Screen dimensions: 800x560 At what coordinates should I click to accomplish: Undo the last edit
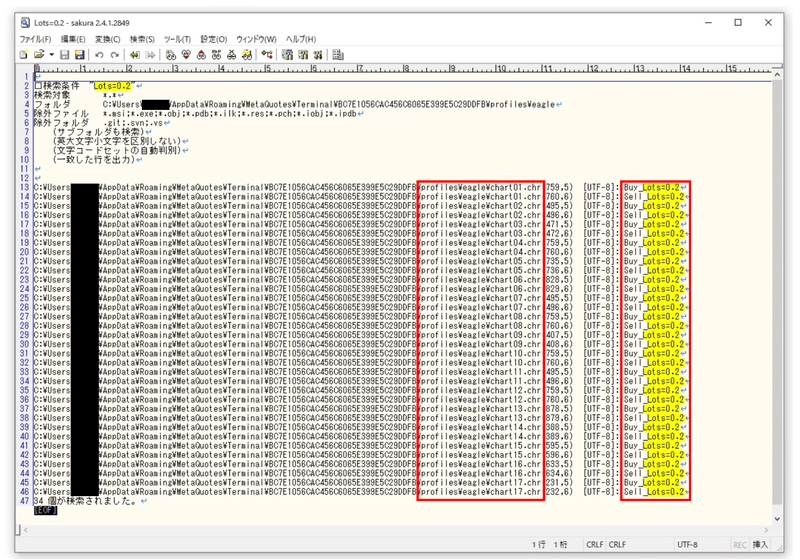click(99, 55)
